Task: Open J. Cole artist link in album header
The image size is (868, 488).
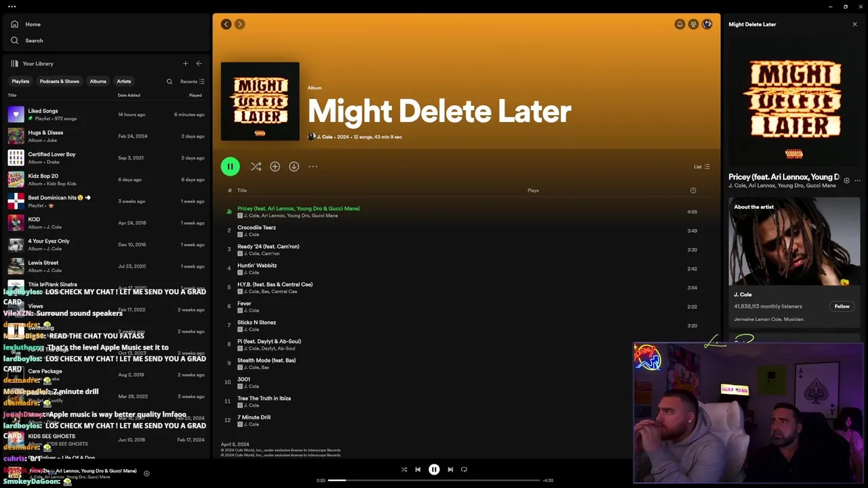Action: click(x=325, y=137)
